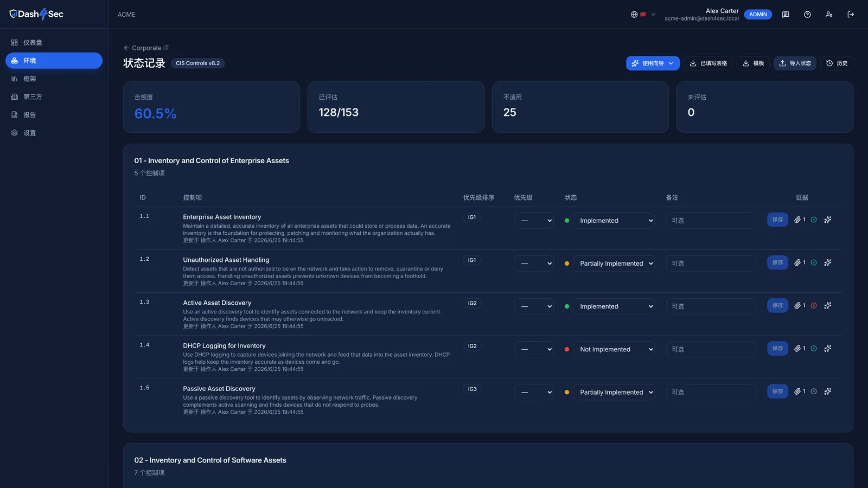Click the green check evidence status for 1.4
The image size is (868, 488).
[814, 348]
